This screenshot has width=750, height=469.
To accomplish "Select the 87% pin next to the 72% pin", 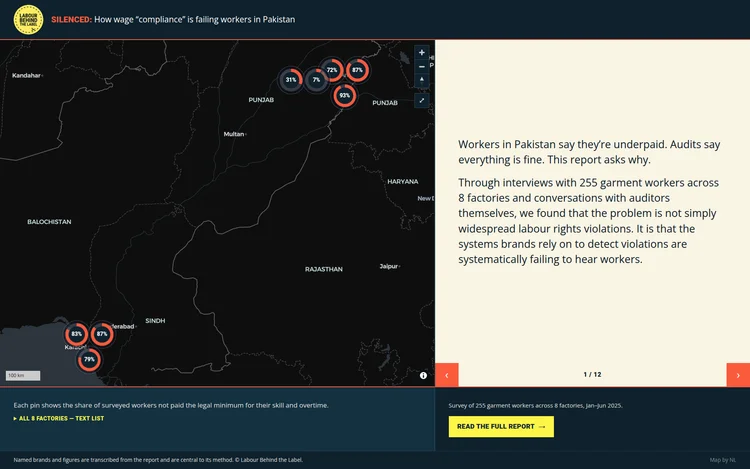I will click(x=357, y=70).
